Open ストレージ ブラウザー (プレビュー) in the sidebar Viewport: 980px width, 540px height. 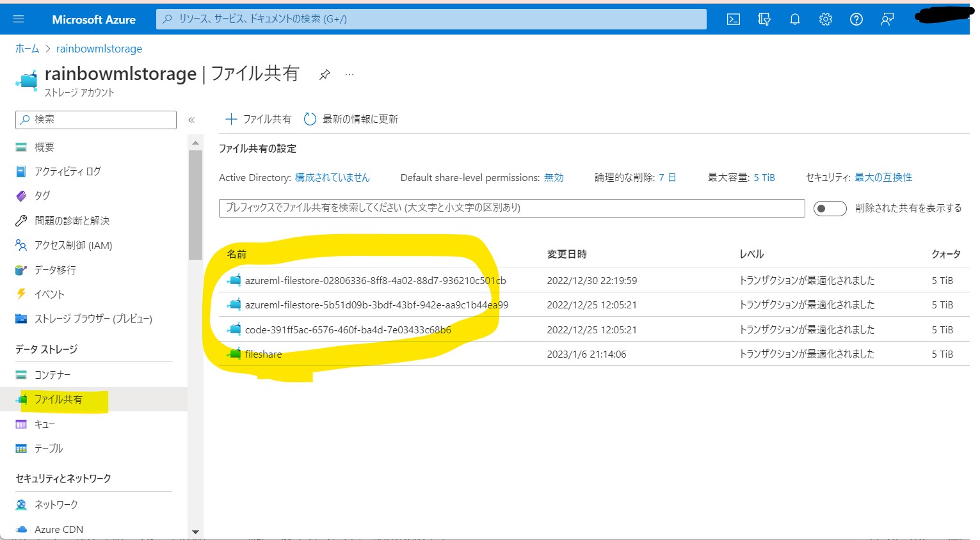[94, 319]
